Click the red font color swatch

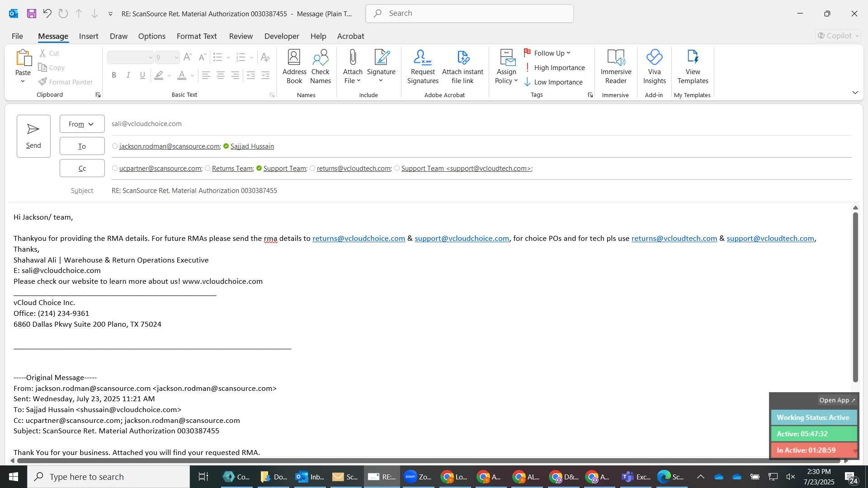tap(182, 75)
